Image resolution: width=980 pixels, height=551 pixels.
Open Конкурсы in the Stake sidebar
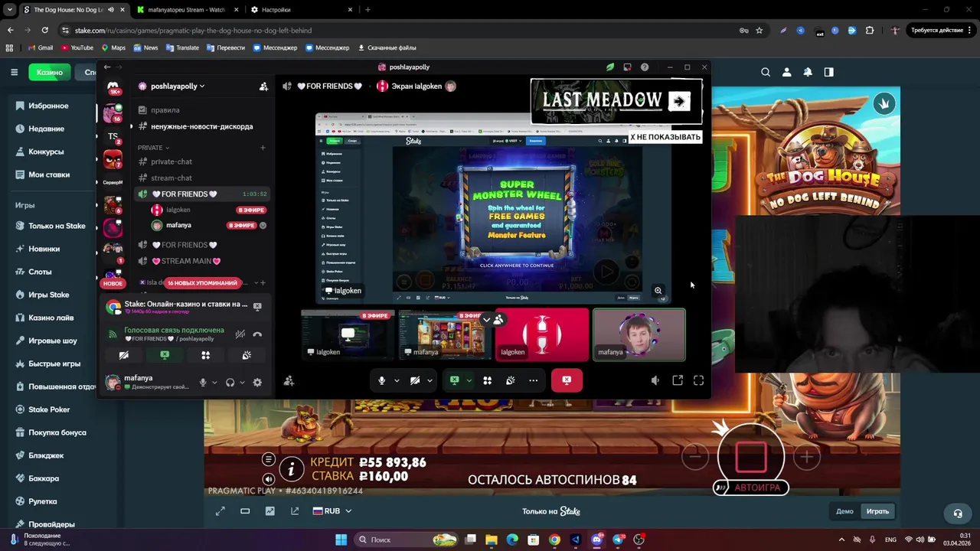click(x=46, y=152)
